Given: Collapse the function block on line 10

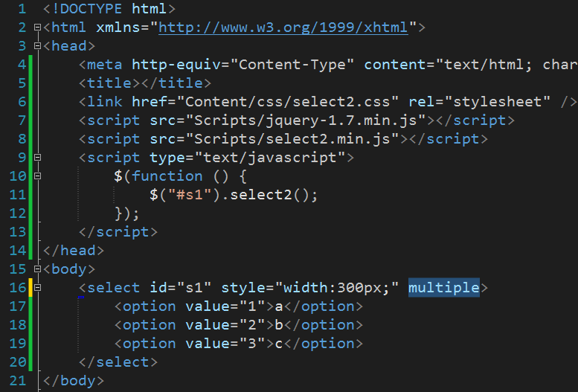Looking at the screenshot, I should click(37, 176).
